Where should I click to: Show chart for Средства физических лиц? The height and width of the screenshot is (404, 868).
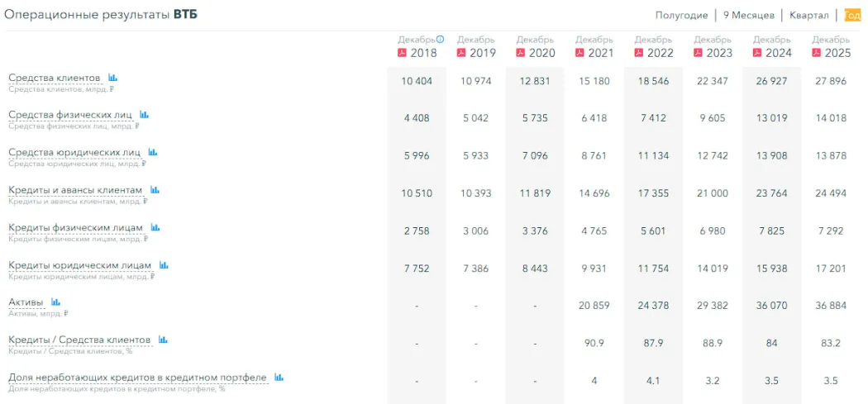pyautogui.click(x=144, y=115)
